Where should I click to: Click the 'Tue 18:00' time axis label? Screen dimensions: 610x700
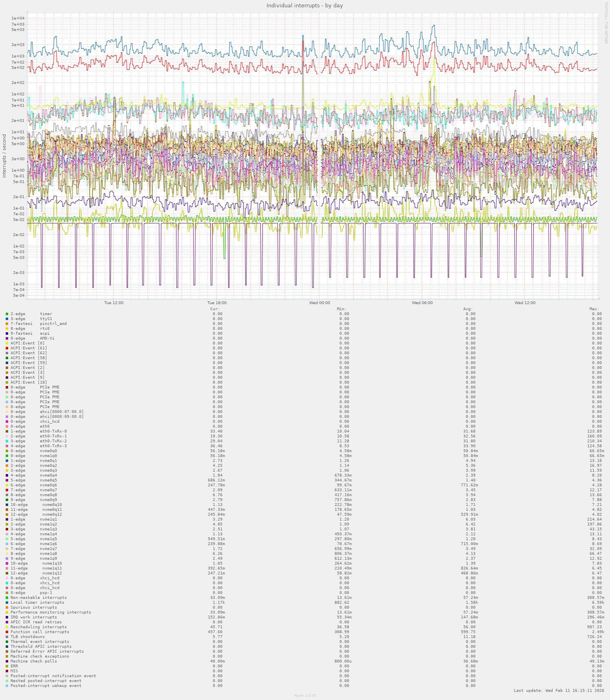coord(217,303)
